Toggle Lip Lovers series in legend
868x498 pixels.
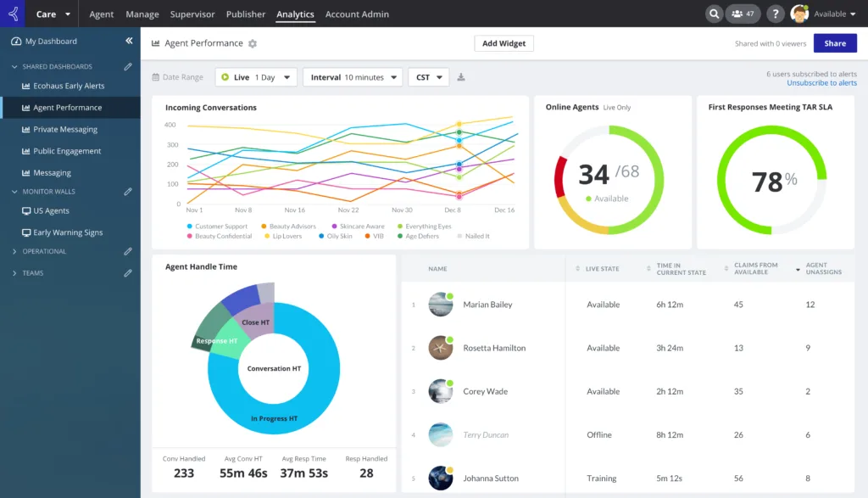283,236
